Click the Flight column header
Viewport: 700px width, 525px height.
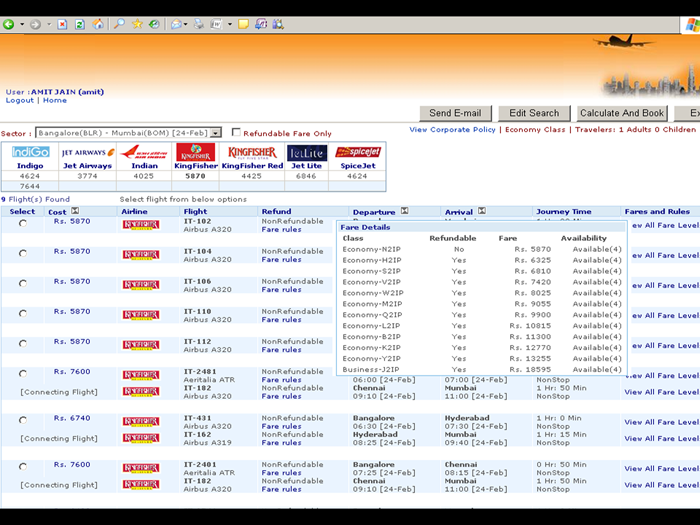tap(195, 212)
